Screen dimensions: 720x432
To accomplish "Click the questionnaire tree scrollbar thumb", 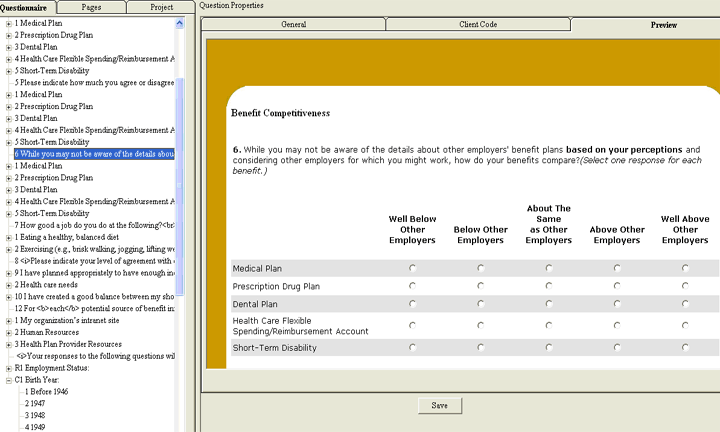I will coord(180,186).
